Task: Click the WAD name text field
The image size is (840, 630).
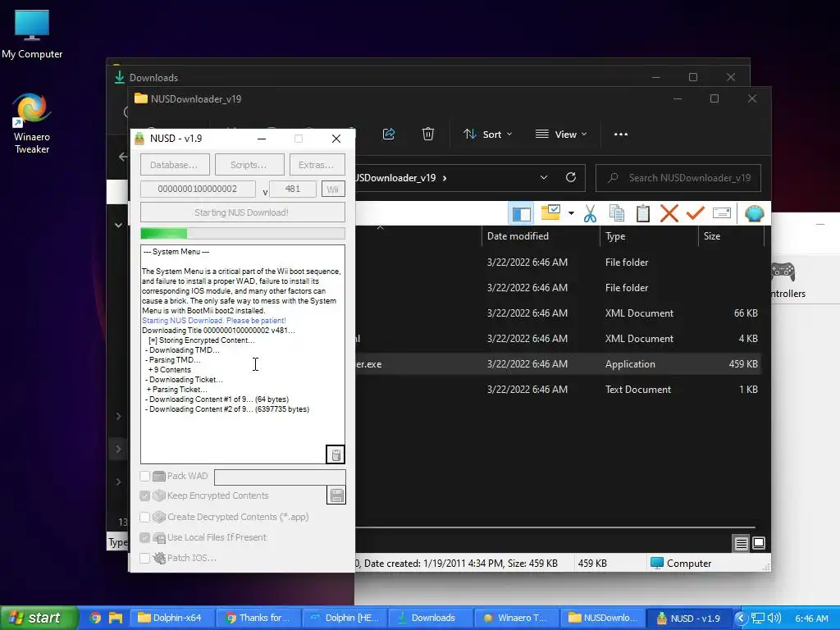Action: pos(280,477)
